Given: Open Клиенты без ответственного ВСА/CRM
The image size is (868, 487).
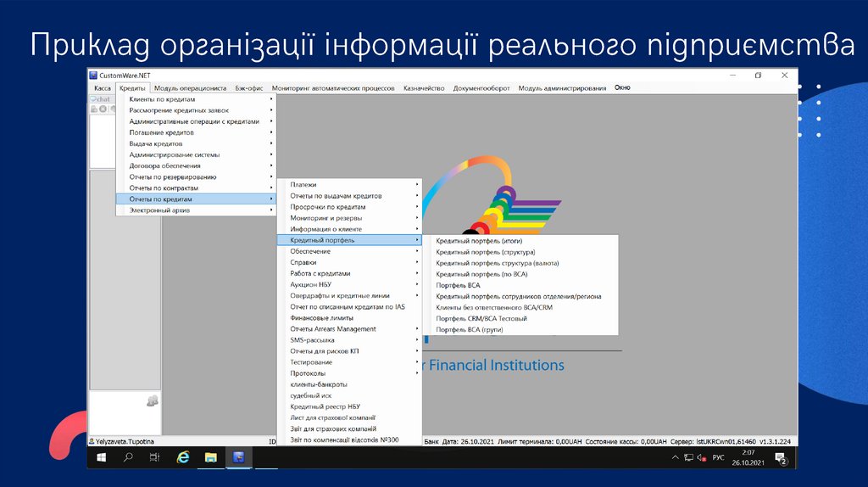Looking at the screenshot, I should (520, 307).
